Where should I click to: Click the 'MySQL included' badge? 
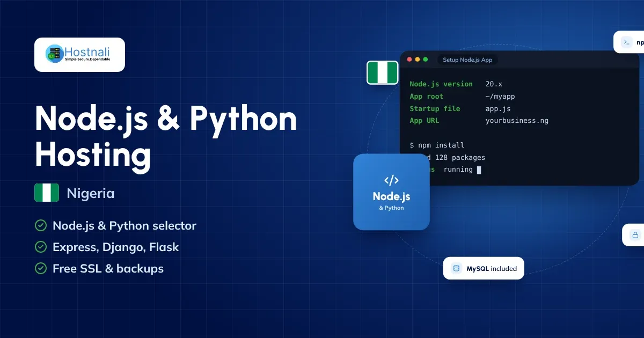click(484, 268)
